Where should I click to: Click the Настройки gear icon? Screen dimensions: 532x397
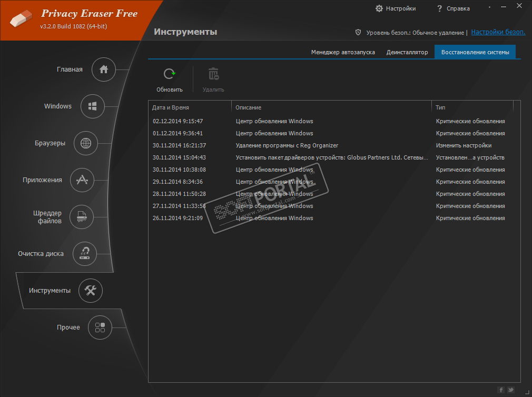point(379,8)
